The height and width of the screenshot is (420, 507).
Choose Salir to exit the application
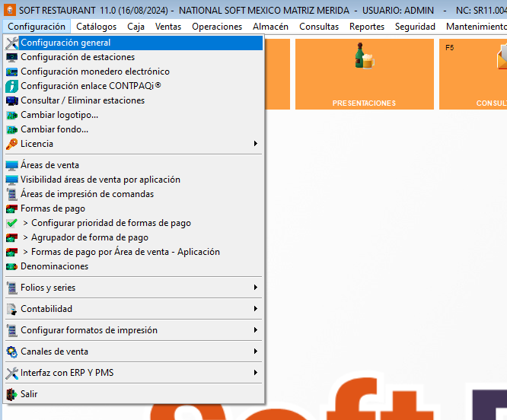point(134,394)
